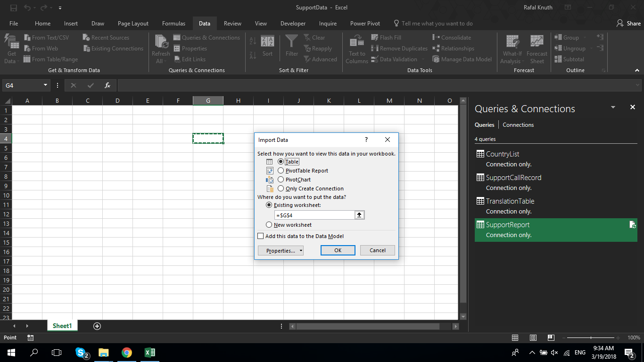Switch to the Connections tab in the pane
The width and height of the screenshot is (644, 362).
coord(518,124)
